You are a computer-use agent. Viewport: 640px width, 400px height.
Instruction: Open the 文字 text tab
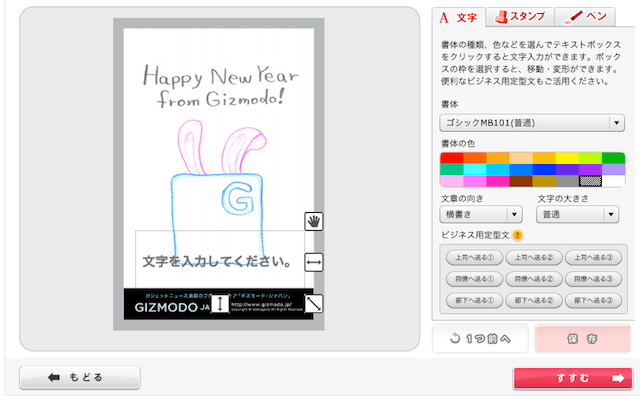coord(459,18)
